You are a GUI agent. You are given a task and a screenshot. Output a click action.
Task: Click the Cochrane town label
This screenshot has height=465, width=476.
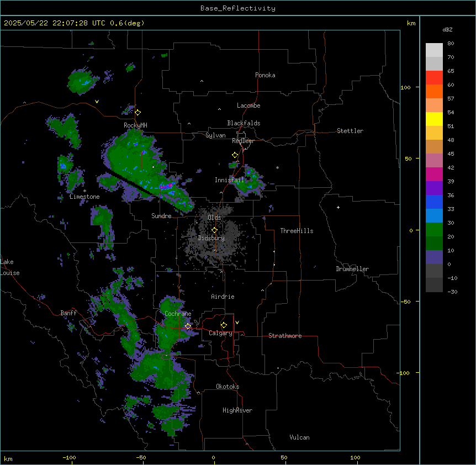click(x=178, y=314)
